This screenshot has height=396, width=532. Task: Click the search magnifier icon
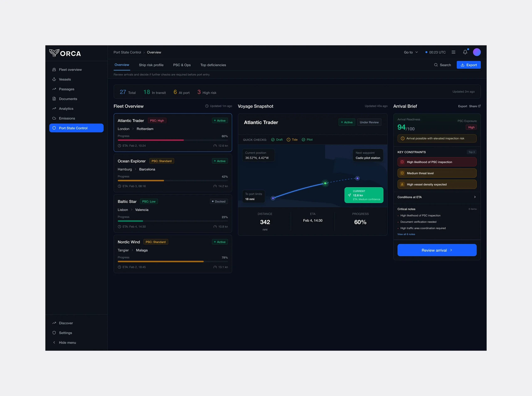(x=436, y=65)
